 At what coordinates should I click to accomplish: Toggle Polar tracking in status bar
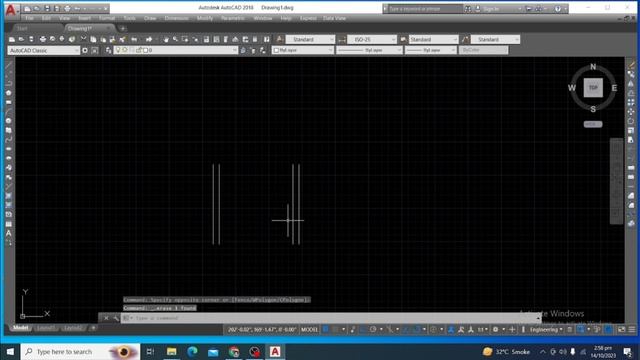373,329
